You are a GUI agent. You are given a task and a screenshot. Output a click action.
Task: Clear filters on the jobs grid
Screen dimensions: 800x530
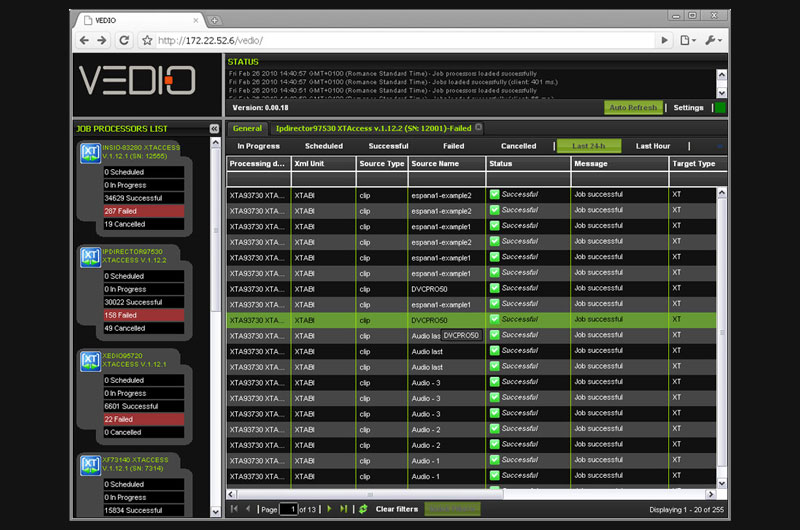(x=397, y=509)
